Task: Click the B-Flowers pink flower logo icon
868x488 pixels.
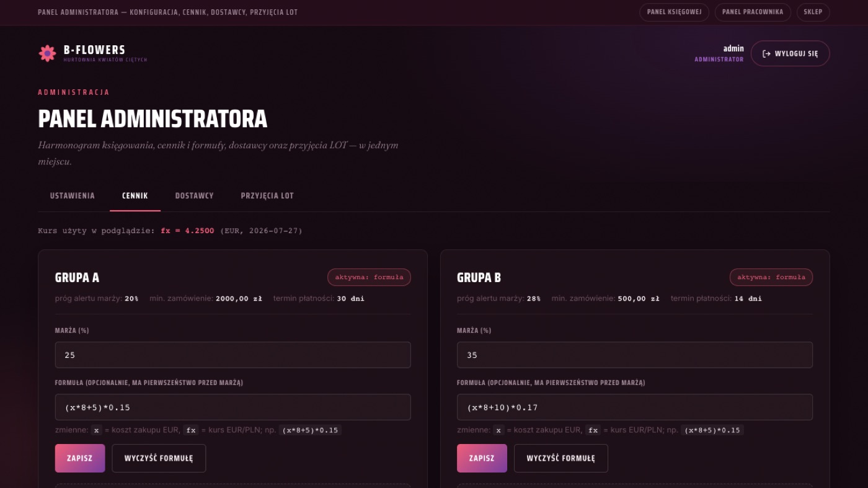Action: point(47,53)
